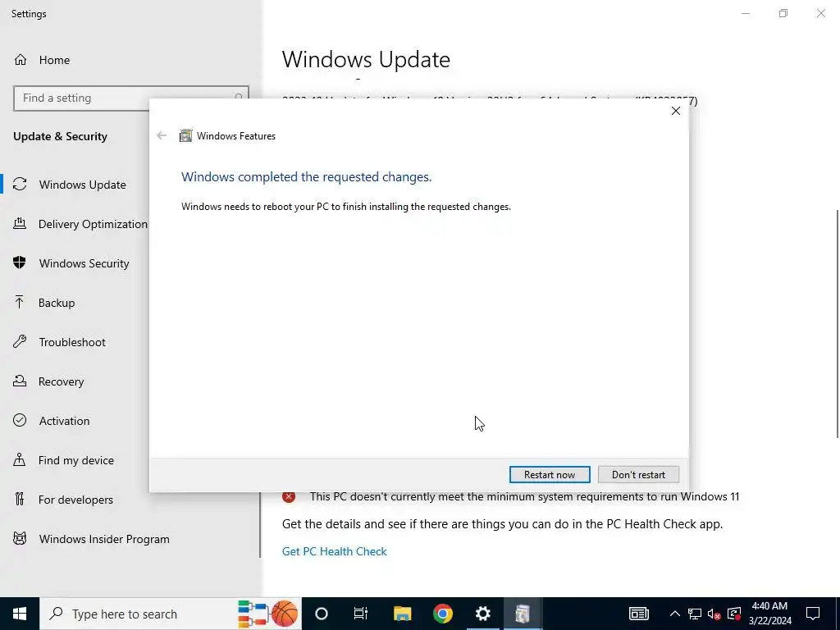Open Home in Settings sidebar
The image size is (840, 630).
pyautogui.click(x=54, y=60)
